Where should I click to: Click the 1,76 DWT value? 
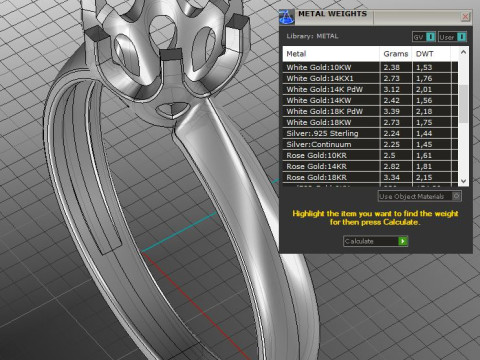click(424, 78)
